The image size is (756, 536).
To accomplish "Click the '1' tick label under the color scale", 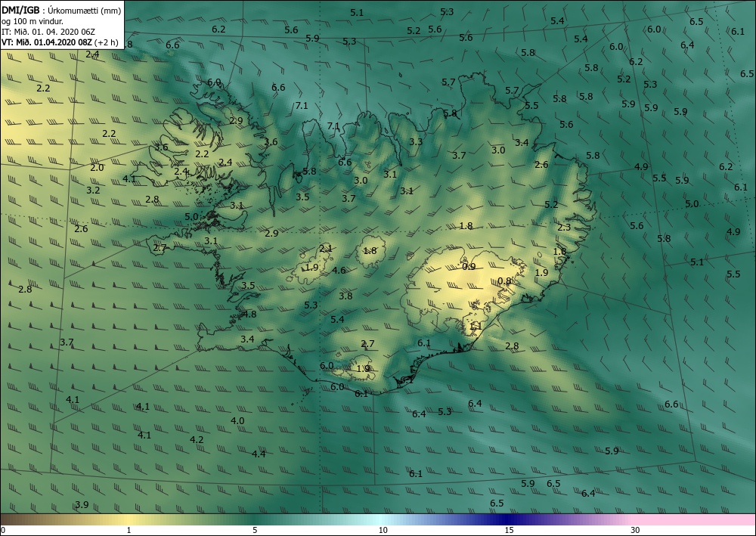I will tap(129, 530).
